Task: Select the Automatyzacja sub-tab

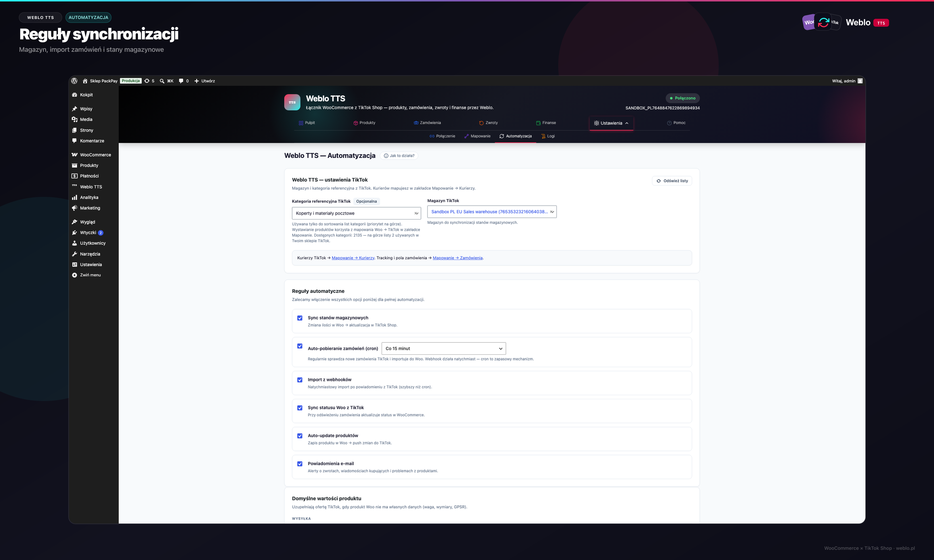Action: pyautogui.click(x=515, y=136)
